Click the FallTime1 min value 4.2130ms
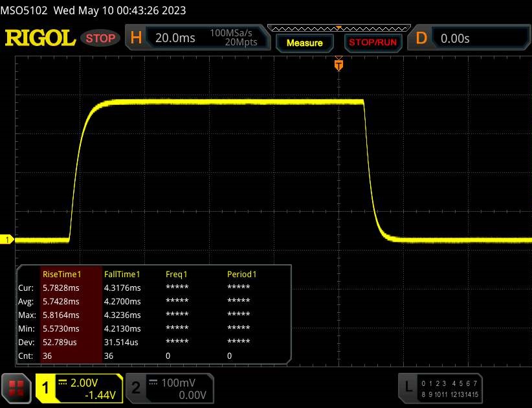532x408 pixels. 122,328
